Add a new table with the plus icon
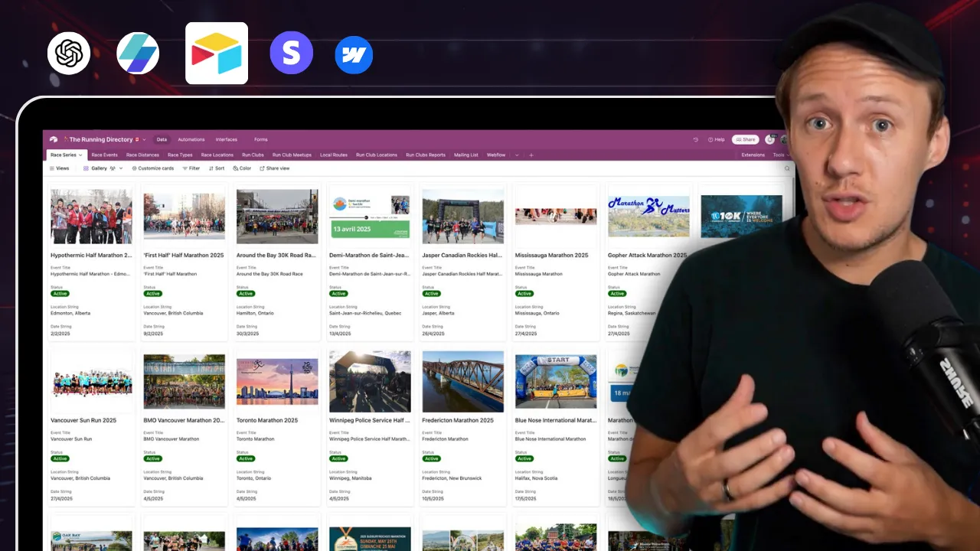This screenshot has height=551, width=980. [x=531, y=155]
